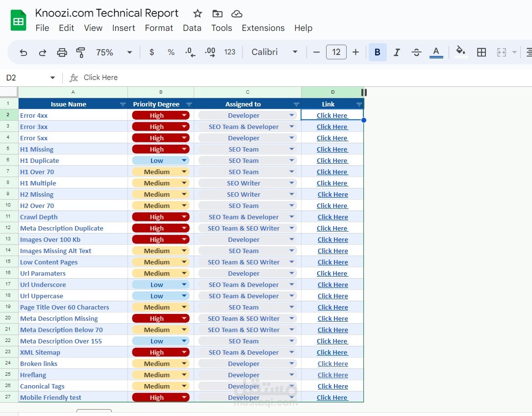Open assigned dropdown for Error 3xx
This screenshot has width=532, height=416.
(292, 127)
